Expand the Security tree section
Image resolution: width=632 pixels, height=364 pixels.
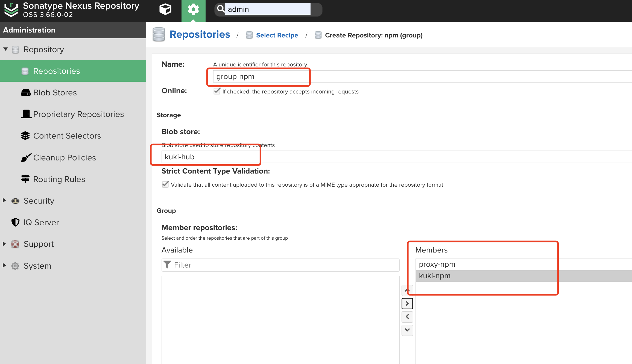(x=4, y=201)
